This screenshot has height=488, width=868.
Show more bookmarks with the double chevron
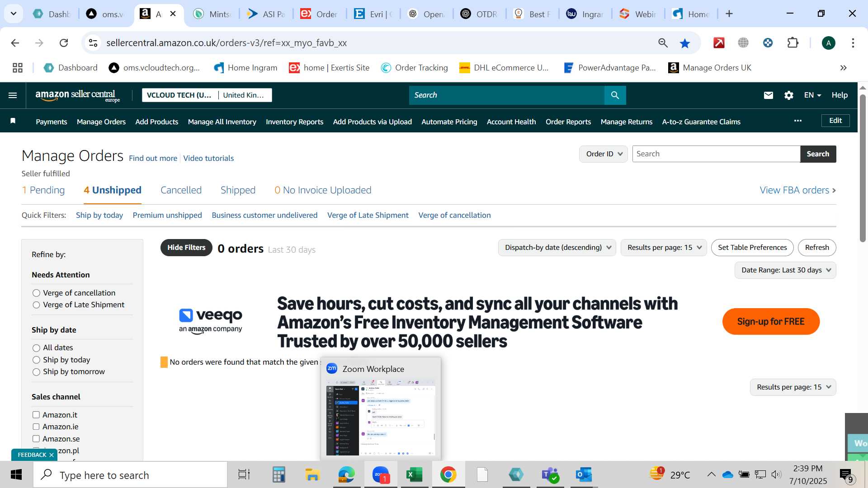pyautogui.click(x=844, y=68)
